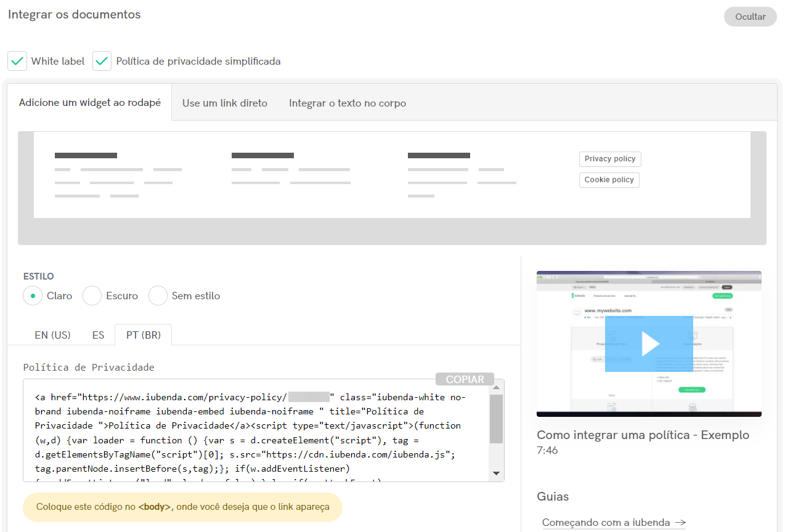Click the Privacy policy button in the footer preview
Screen dimensions: 785x532
point(609,159)
